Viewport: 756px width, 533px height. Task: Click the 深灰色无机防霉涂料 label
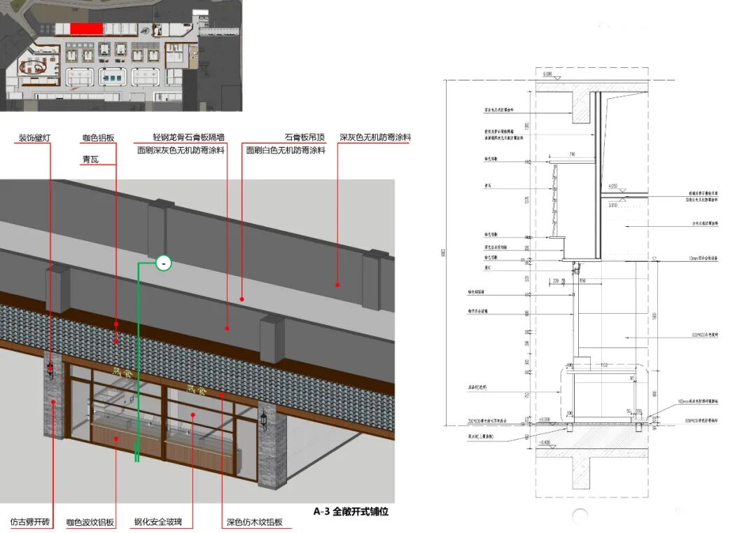click(x=374, y=138)
